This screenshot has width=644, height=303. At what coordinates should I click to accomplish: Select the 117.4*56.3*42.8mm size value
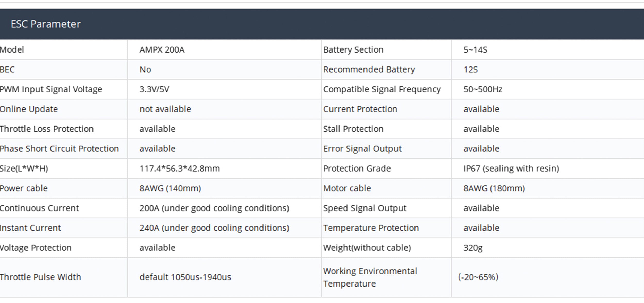tap(180, 169)
